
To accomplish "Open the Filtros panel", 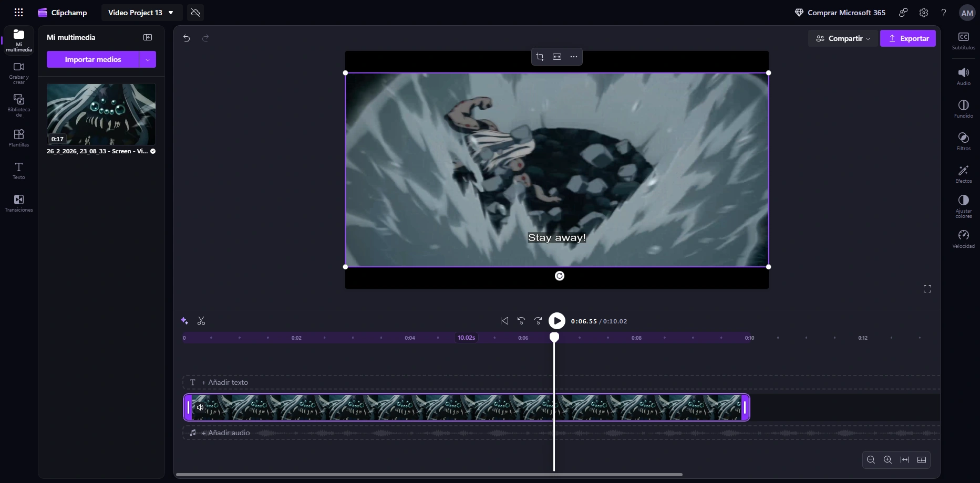I will point(964,141).
